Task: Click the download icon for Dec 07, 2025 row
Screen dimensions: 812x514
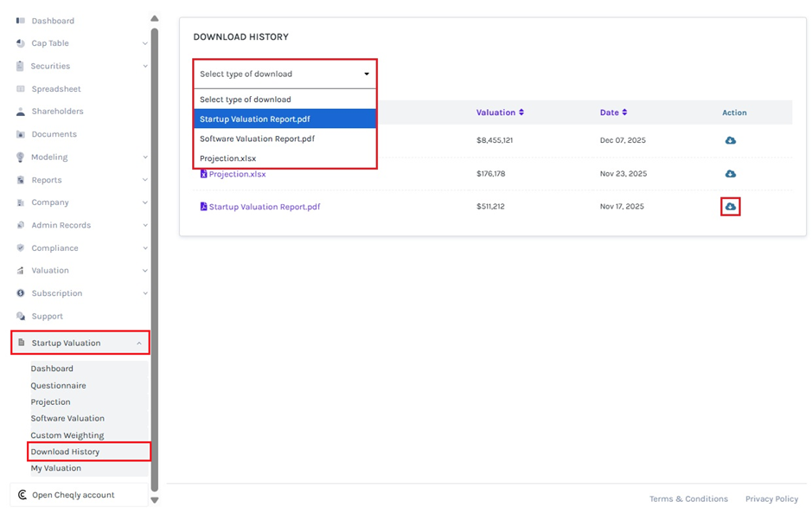Action: tap(730, 140)
